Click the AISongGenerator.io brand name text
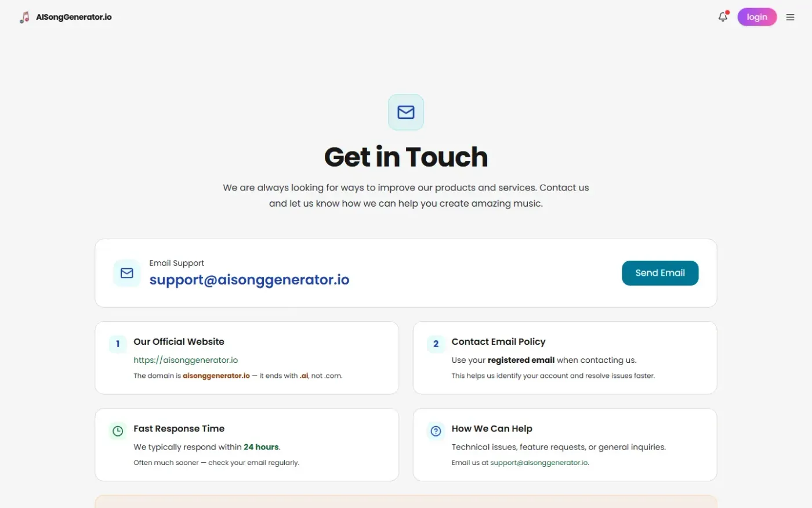The width and height of the screenshot is (812, 508). (x=74, y=17)
